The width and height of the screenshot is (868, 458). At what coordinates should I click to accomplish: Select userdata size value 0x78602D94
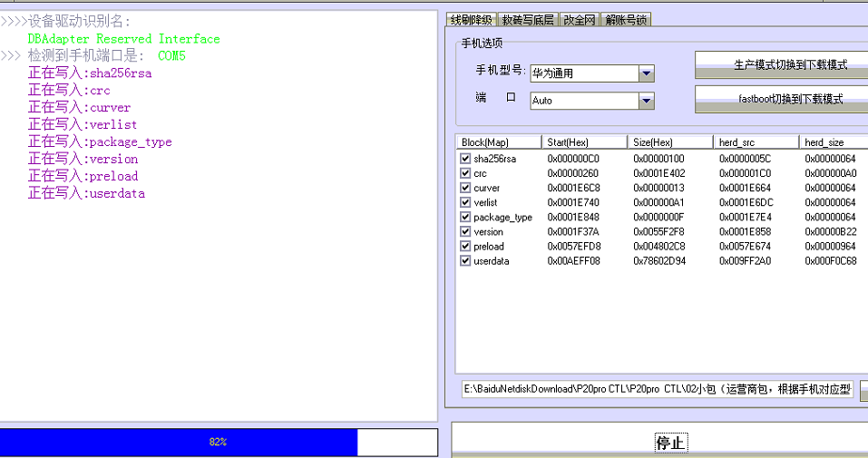click(659, 261)
